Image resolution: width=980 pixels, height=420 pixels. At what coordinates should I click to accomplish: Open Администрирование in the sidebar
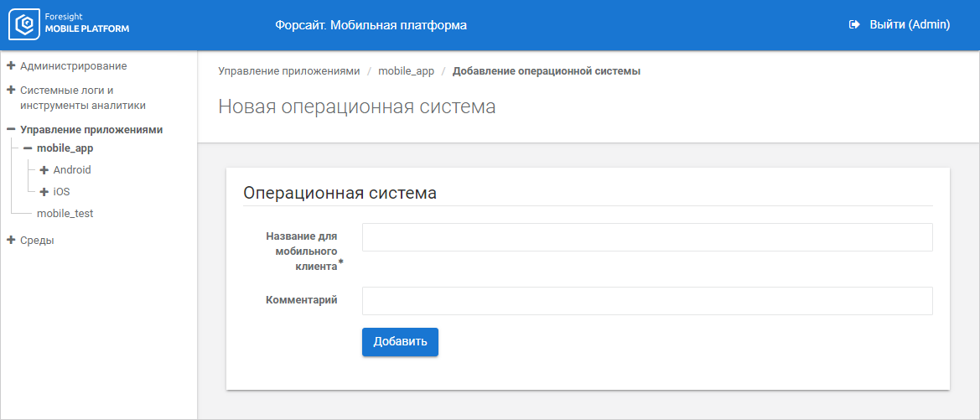pyautogui.click(x=74, y=65)
